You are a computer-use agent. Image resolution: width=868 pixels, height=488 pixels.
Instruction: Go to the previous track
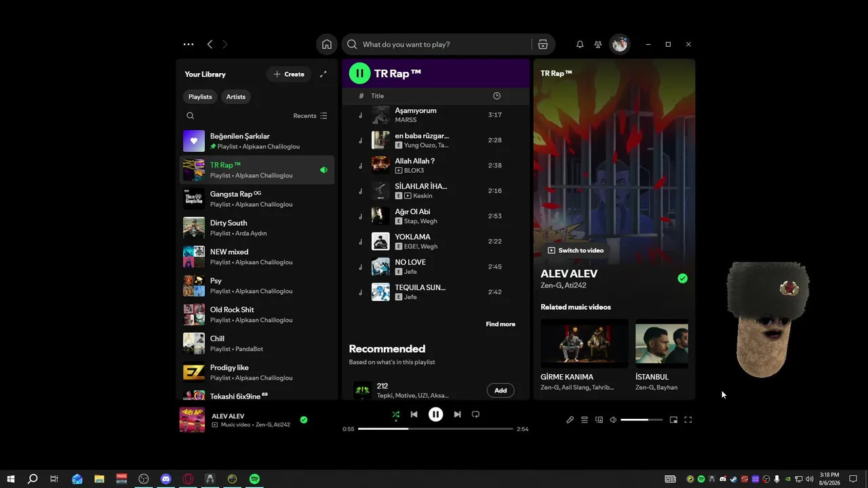(x=414, y=414)
